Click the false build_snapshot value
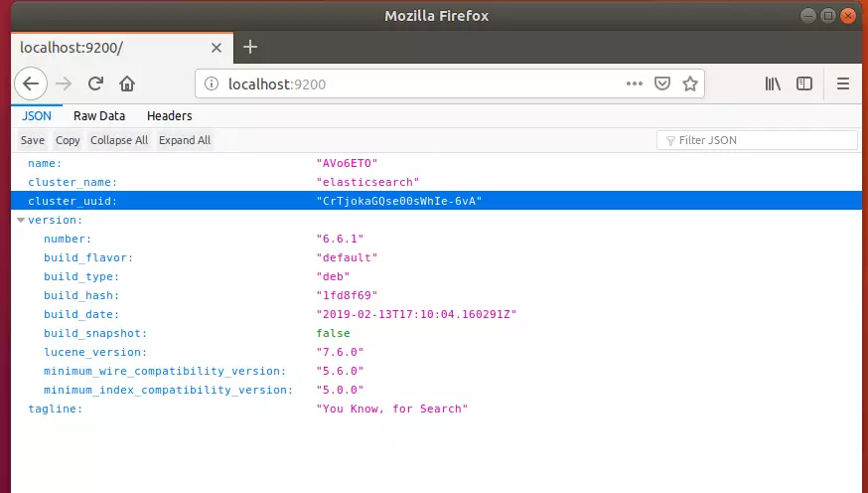The width and height of the screenshot is (868, 493). [x=334, y=333]
